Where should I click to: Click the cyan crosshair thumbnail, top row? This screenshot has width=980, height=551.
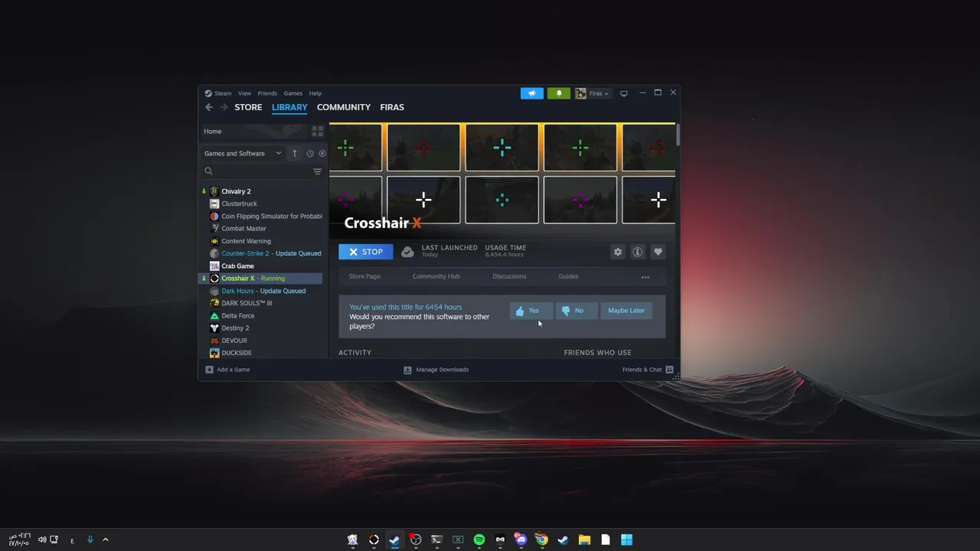coord(501,148)
